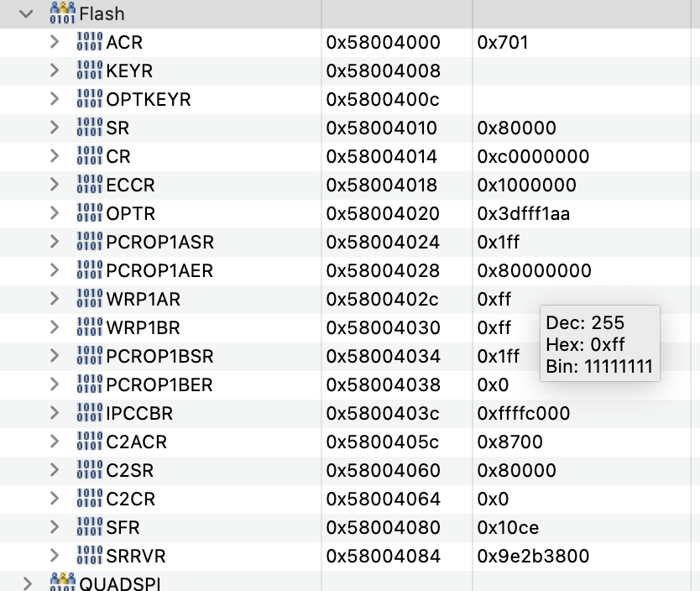700x591 pixels.
Task: Click the ACR address 0x58004000
Action: coord(382,42)
